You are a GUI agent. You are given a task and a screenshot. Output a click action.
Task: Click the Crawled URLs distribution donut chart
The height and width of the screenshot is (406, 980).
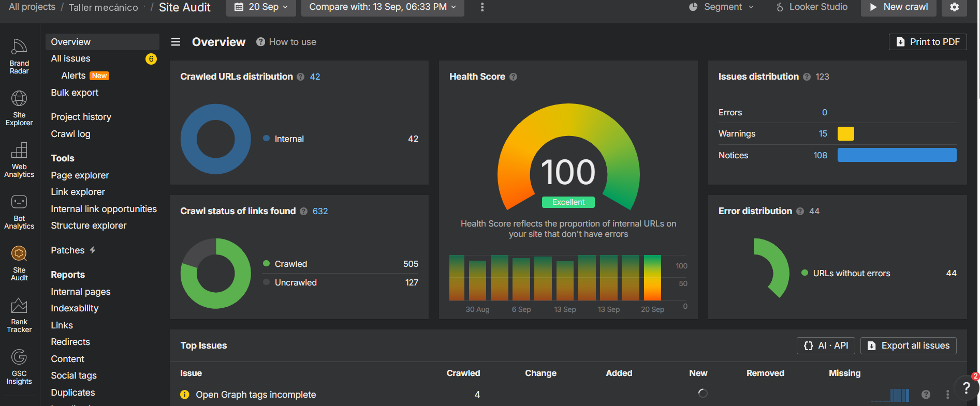tap(215, 139)
